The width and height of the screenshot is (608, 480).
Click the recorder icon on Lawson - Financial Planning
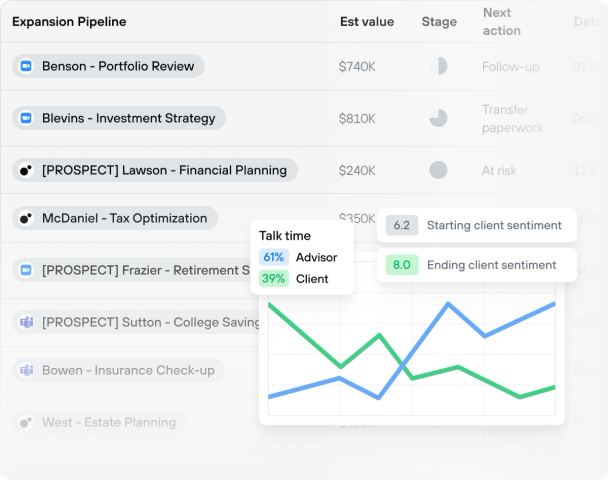point(27,170)
